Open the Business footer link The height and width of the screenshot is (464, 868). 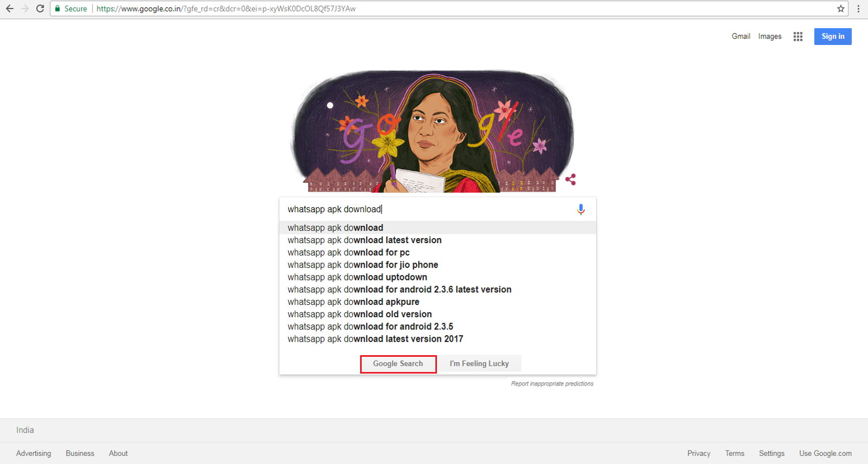[80, 454]
